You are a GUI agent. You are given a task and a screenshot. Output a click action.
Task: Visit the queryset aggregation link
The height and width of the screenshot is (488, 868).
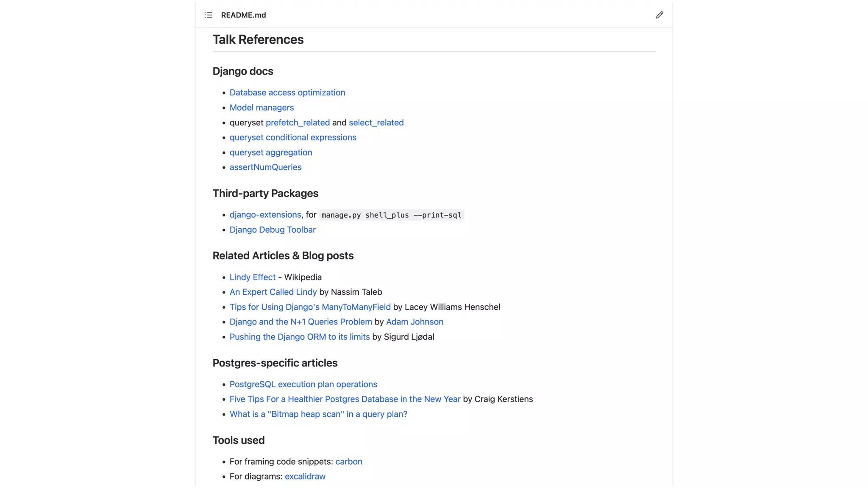[270, 152]
